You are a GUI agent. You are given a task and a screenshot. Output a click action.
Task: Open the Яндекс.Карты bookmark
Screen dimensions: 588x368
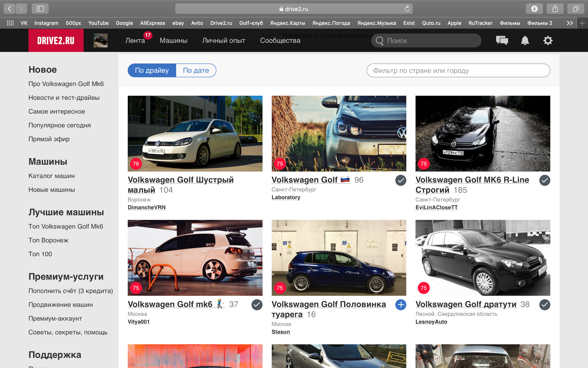288,23
